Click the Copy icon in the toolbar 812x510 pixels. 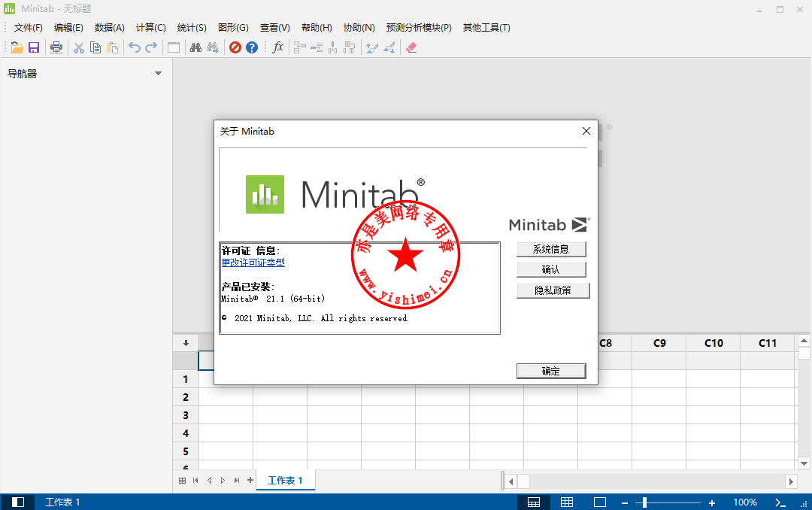(x=95, y=47)
